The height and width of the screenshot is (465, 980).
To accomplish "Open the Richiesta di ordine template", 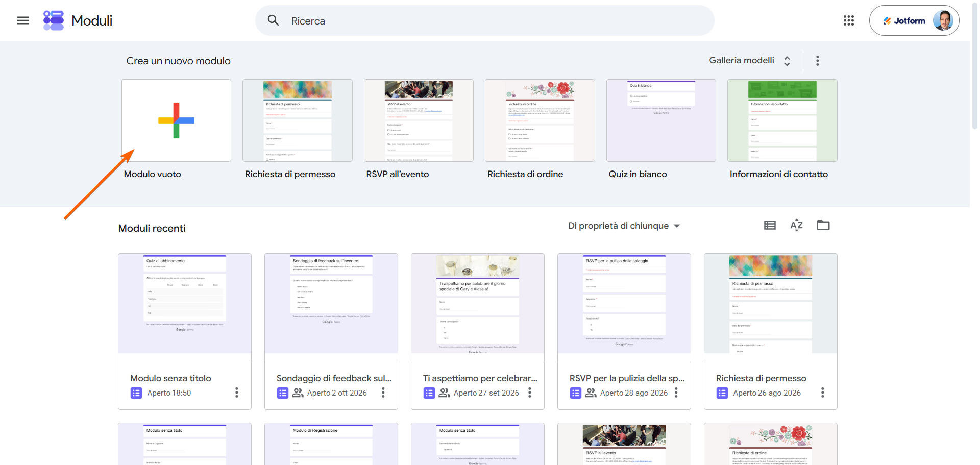I will coord(540,120).
